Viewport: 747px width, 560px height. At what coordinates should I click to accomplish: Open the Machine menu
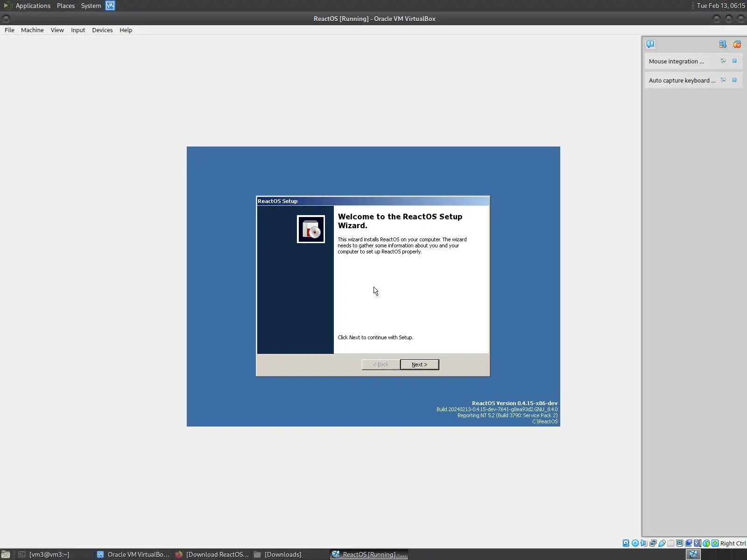(x=32, y=30)
